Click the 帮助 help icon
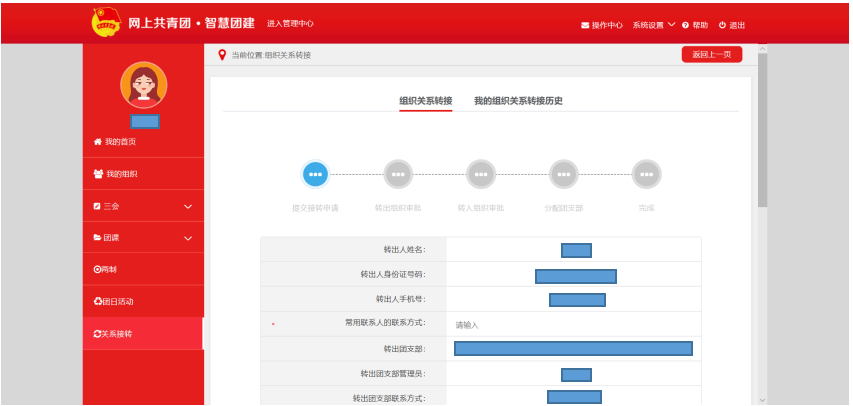 point(687,25)
